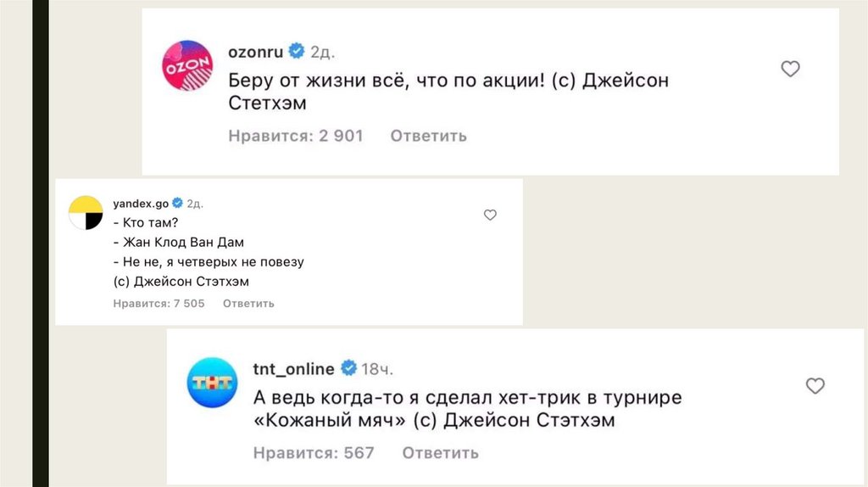Reply to the ozonru comment via Ответить
Viewport: 868px width, 487px height.
click(428, 136)
